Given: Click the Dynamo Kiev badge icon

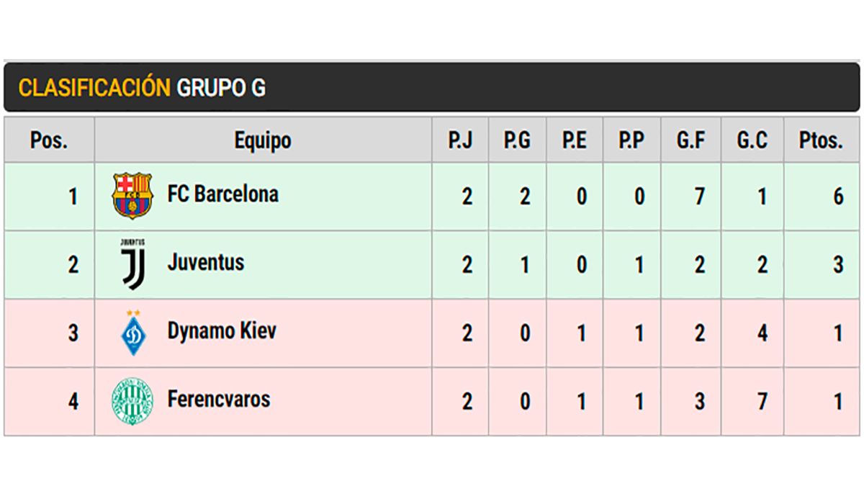Looking at the screenshot, I should point(132,333).
